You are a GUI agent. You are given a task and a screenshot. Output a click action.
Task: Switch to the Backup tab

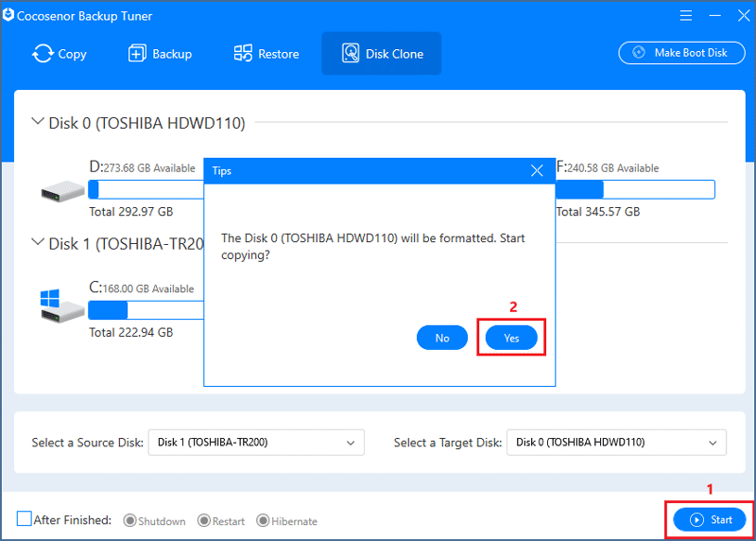160,54
